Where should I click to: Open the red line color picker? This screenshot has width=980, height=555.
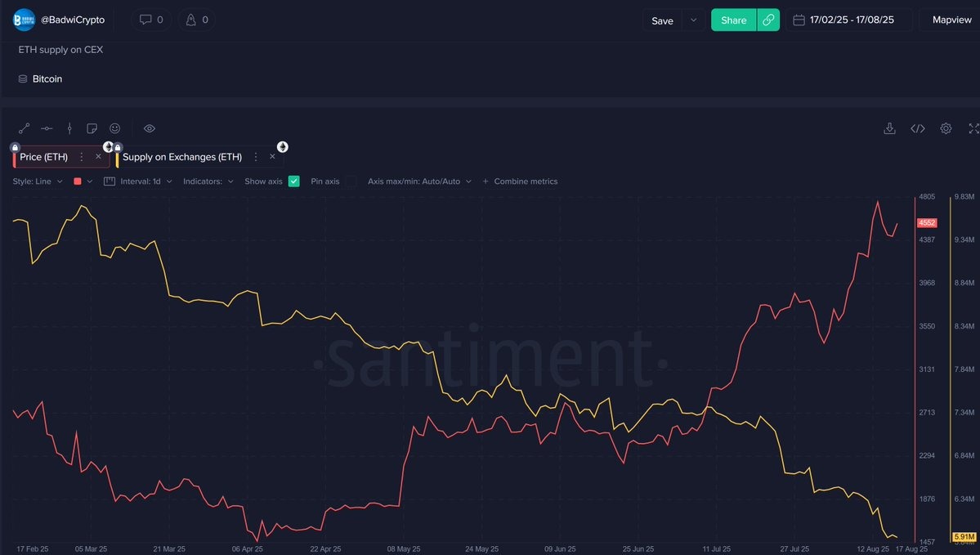coord(83,181)
